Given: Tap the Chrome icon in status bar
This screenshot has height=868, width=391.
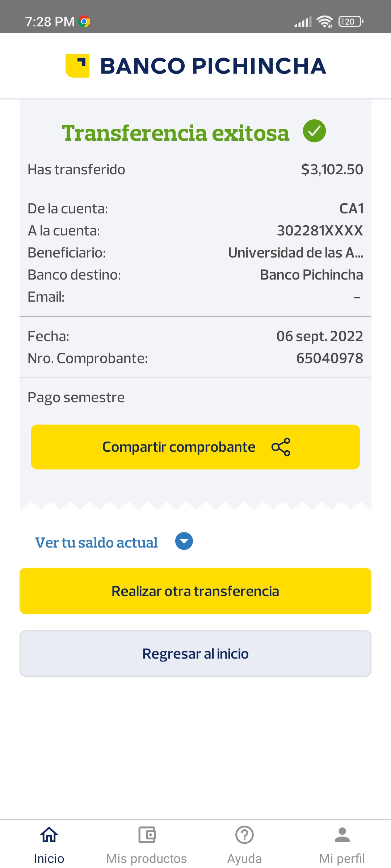Looking at the screenshot, I should click(x=84, y=22).
